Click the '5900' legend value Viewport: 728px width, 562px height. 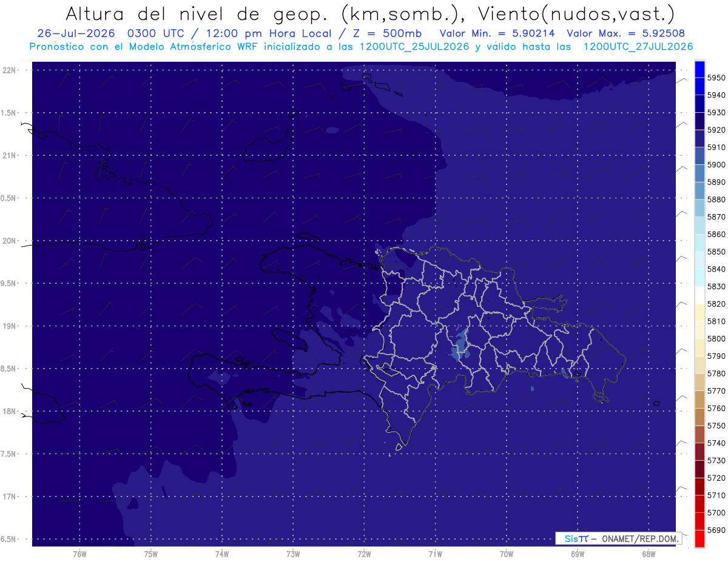pos(716,165)
